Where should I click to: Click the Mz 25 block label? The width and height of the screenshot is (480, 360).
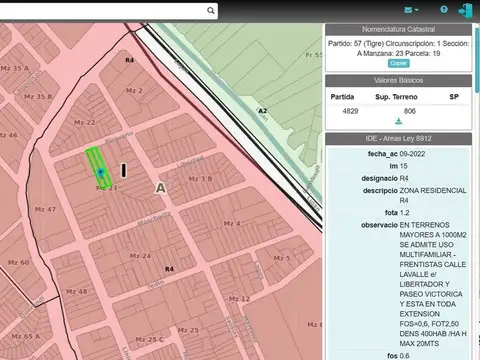tap(188, 330)
